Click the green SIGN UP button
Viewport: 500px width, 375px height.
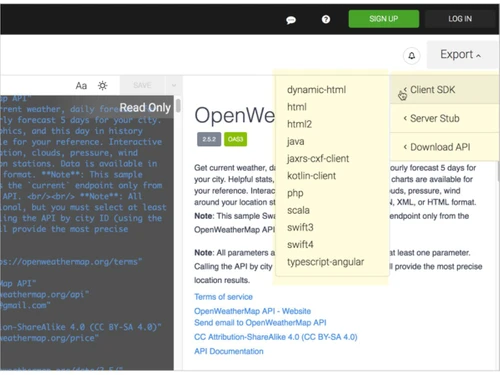pyautogui.click(x=384, y=19)
